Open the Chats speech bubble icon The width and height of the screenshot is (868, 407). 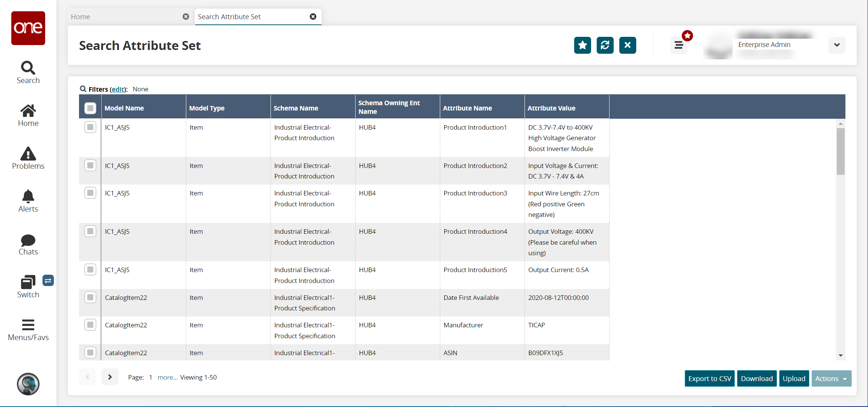(x=28, y=241)
